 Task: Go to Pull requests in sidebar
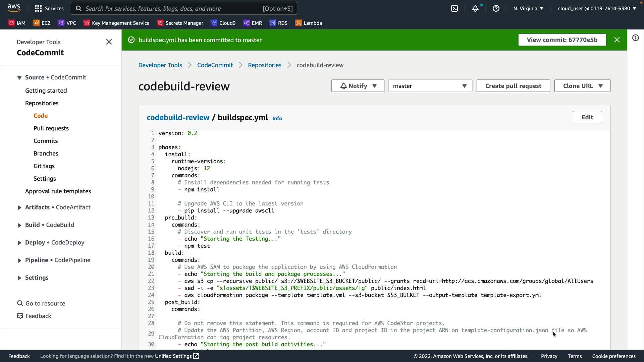(51, 128)
